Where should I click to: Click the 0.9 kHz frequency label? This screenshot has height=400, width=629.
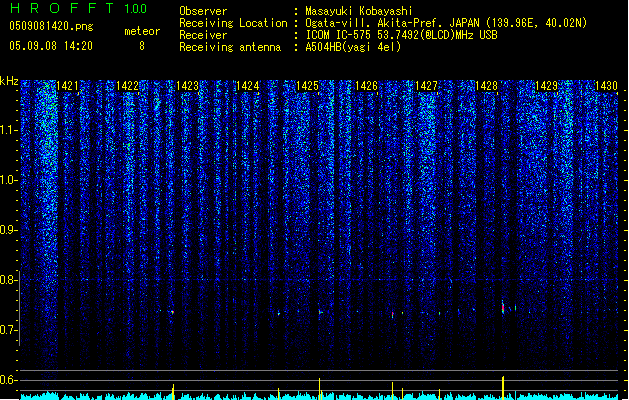tap(8, 230)
